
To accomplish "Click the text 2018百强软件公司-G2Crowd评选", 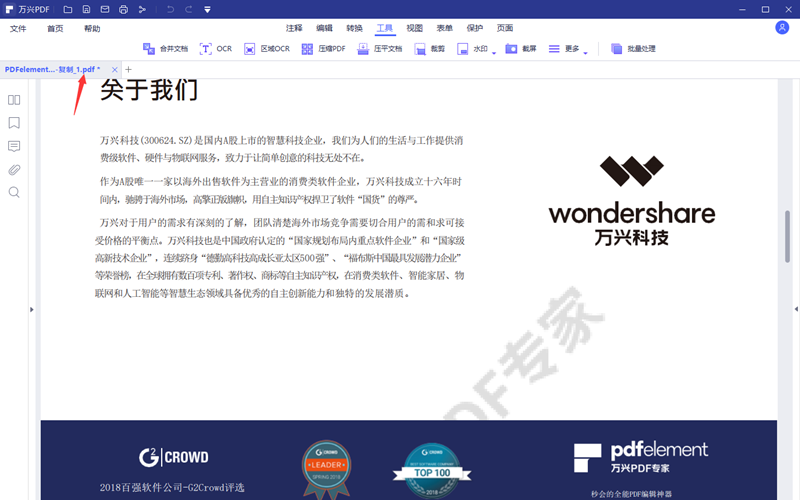I will [172, 487].
